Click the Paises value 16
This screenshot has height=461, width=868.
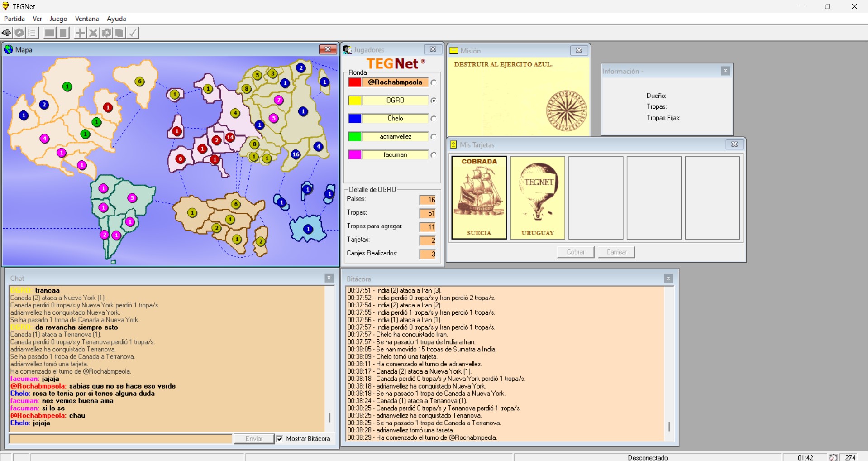click(427, 200)
